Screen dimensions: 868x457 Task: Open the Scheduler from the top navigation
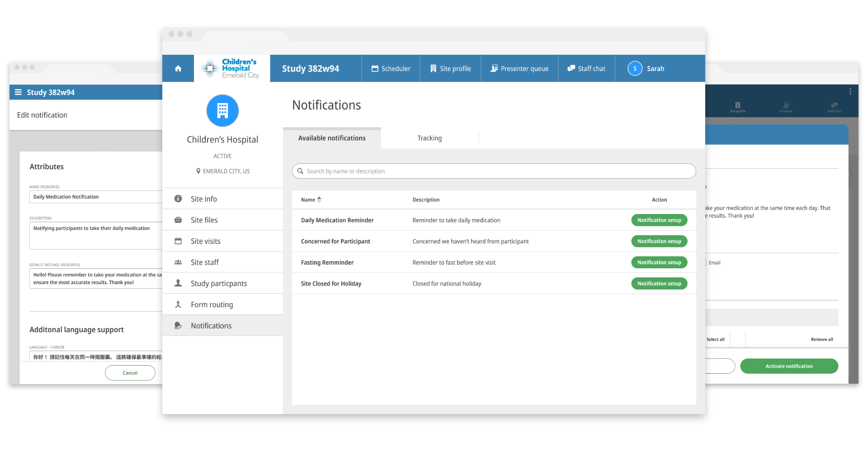pos(391,68)
